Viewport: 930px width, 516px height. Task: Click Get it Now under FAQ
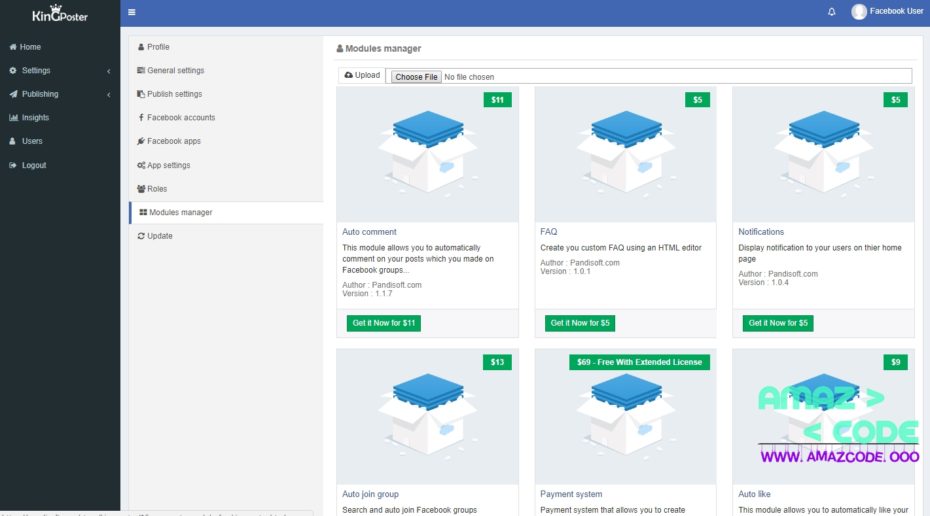[580, 323]
